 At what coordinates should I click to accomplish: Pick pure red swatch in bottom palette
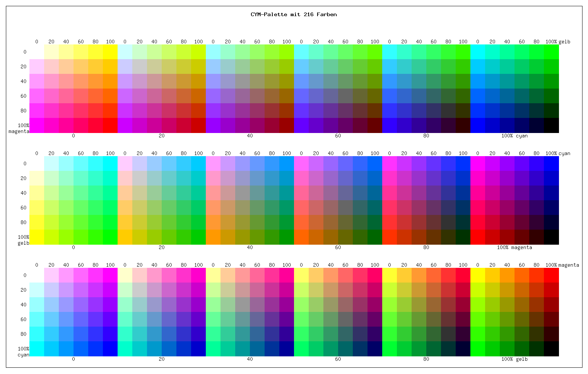551,275
